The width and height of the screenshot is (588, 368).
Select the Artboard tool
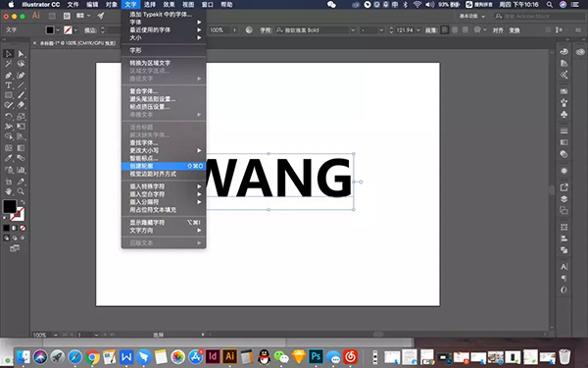tap(9, 182)
